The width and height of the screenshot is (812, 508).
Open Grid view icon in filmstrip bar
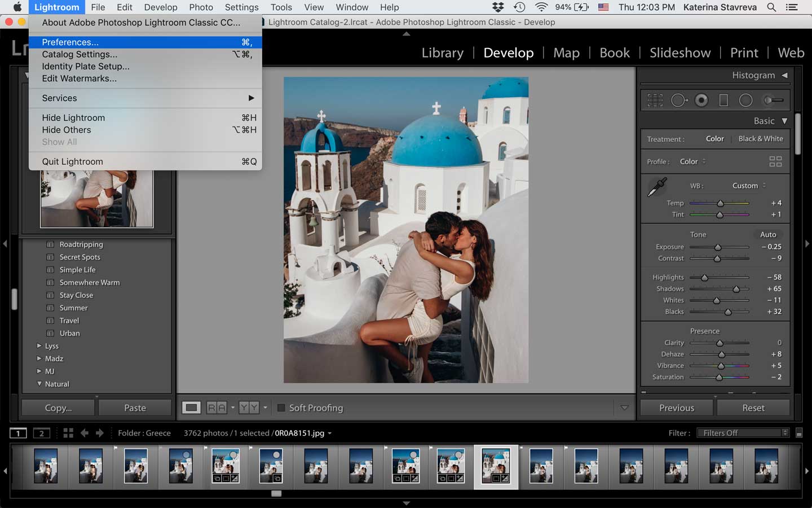pos(68,433)
